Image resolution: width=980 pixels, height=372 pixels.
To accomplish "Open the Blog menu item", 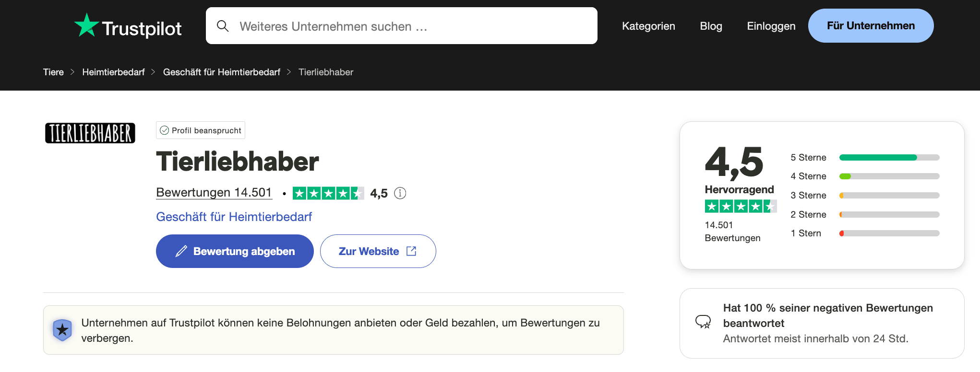I will [711, 26].
